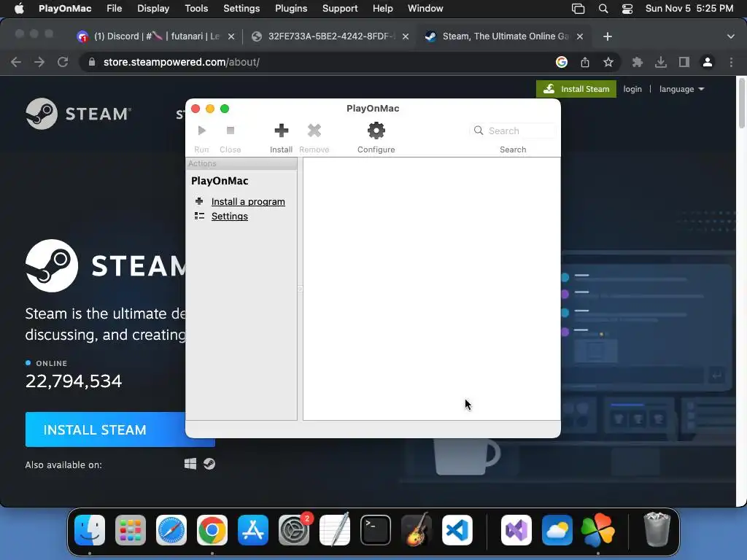Toggle Chrome side panel icon

(x=684, y=62)
